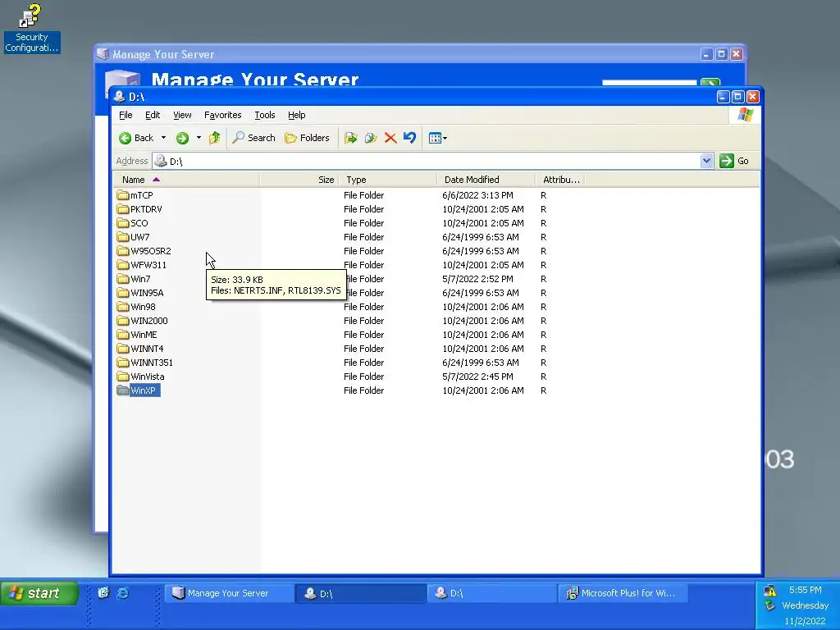Select the WinME folder icon
Screen dimensions: 840x630
click(123, 335)
